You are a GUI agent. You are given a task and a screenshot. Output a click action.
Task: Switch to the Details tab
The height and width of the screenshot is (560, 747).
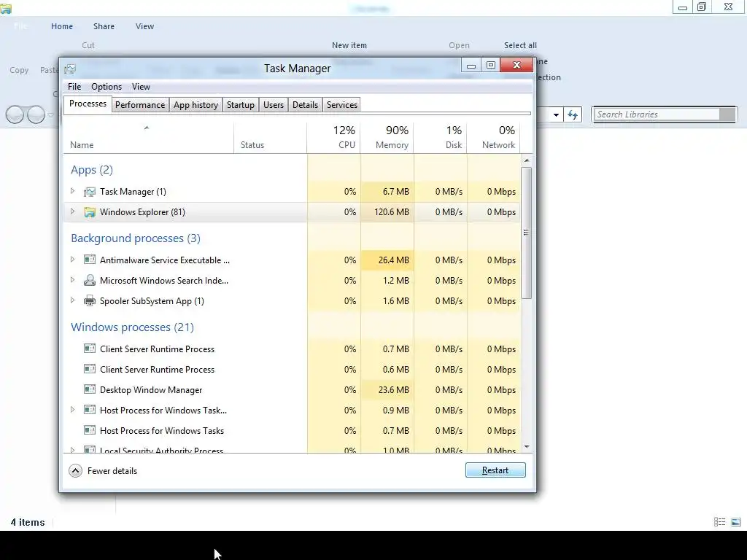(x=306, y=105)
